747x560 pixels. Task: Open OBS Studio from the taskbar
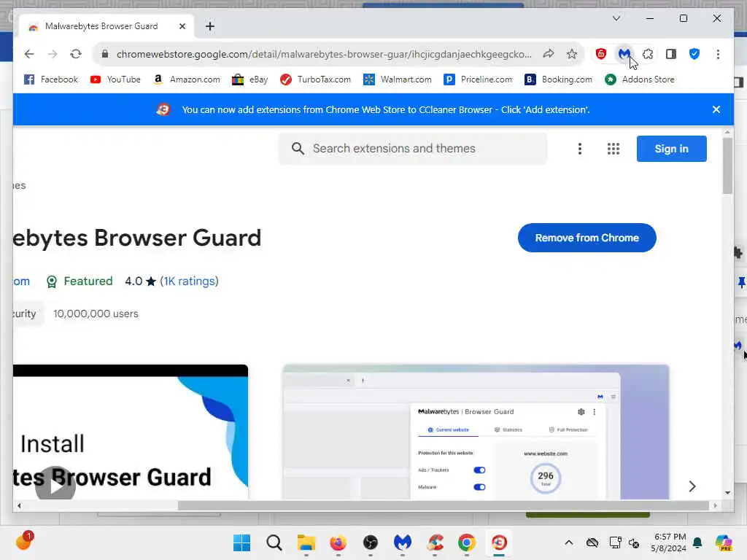click(370, 542)
